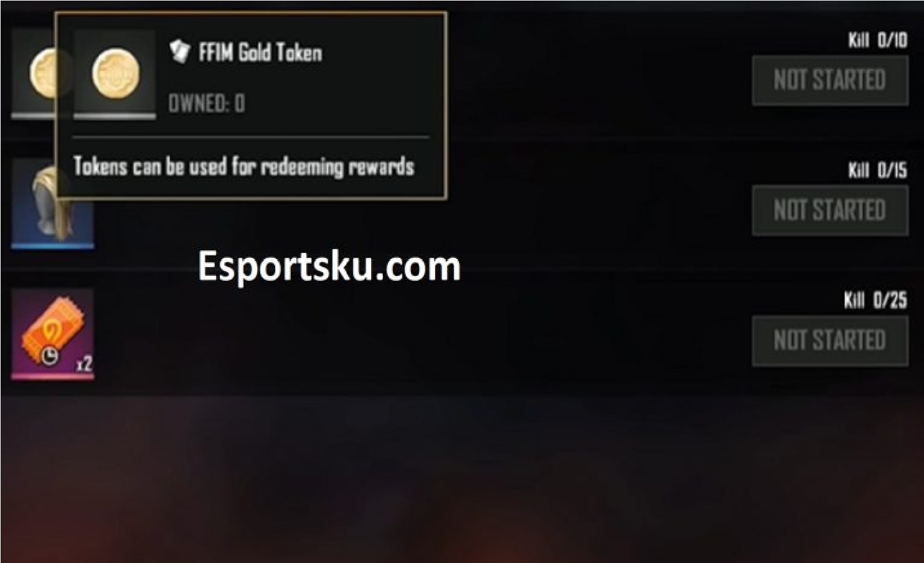Click the OWNED: 0 count text
This screenshot has height=563, width=924.
pos(207,103)
